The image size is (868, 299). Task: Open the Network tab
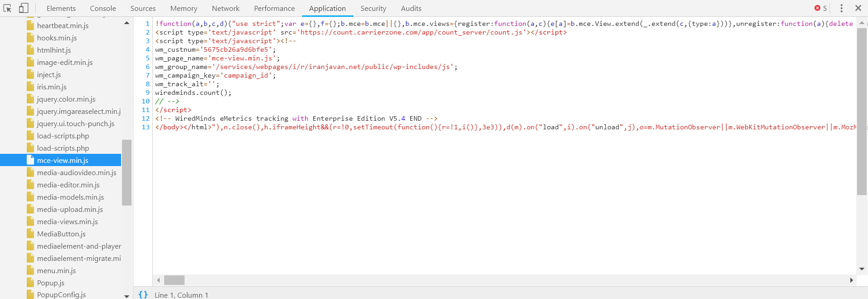click(x=225, y=8)
